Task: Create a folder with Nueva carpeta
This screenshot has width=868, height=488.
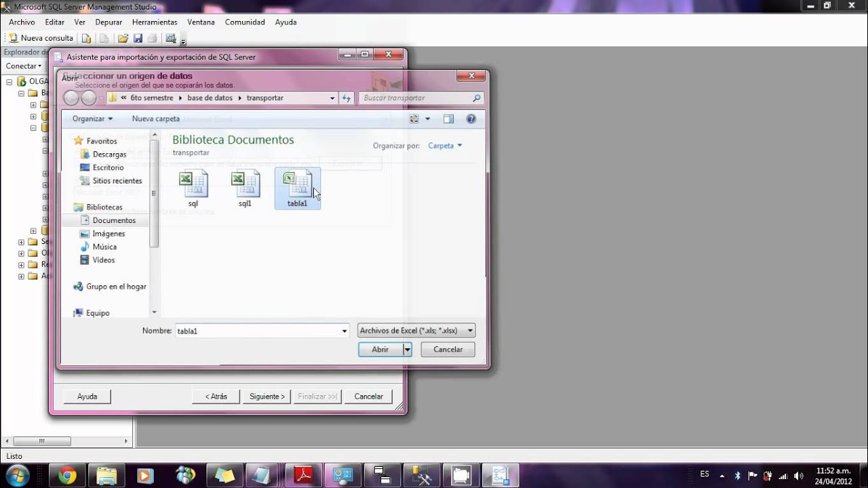Action: (156, 119)
